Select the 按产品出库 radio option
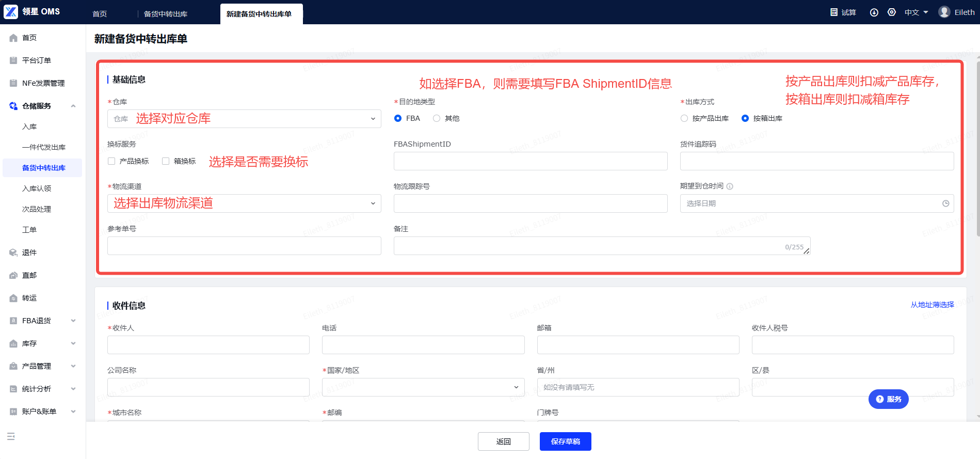The height and width of the screenshot is (459, 980). point(684,118)
